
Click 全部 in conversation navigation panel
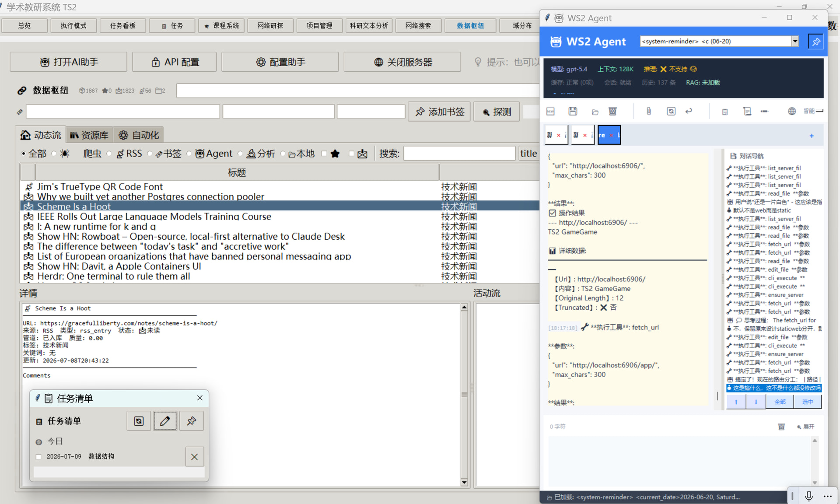[780, 402]
